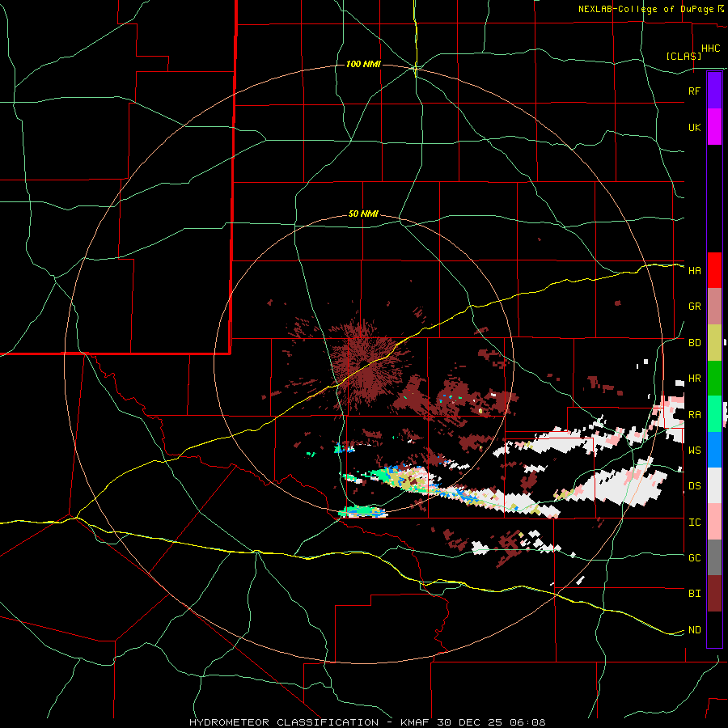The width and height of the screenshot is (728, 728).
Task: Click the white DS legend swatch
Action: coord(714,485)
